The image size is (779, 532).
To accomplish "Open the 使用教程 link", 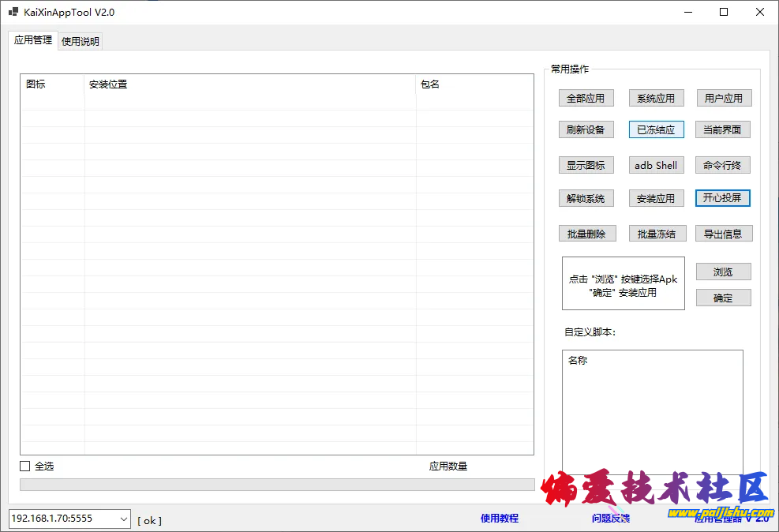I will [x=500, y=518].
